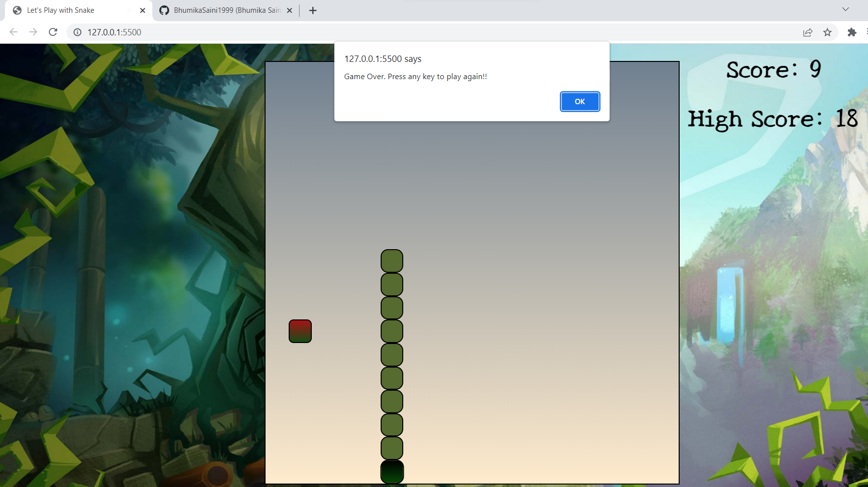
Task: Click the site info icon in address bar
Action: click(x=77, y=32)
